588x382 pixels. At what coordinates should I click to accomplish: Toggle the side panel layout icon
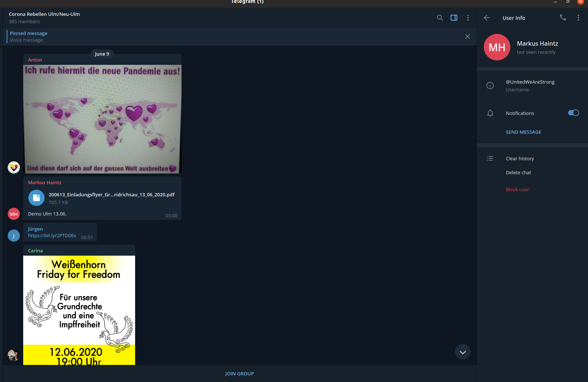coord(454,18)
